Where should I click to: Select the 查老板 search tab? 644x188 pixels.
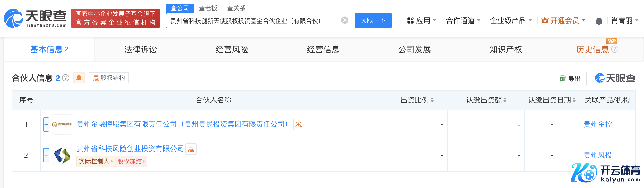[208, 8]
